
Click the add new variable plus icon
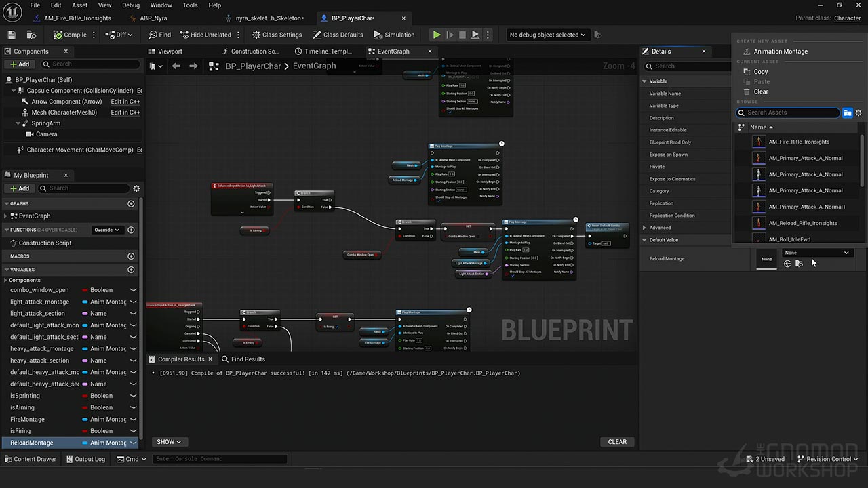(x=131, y=270)
